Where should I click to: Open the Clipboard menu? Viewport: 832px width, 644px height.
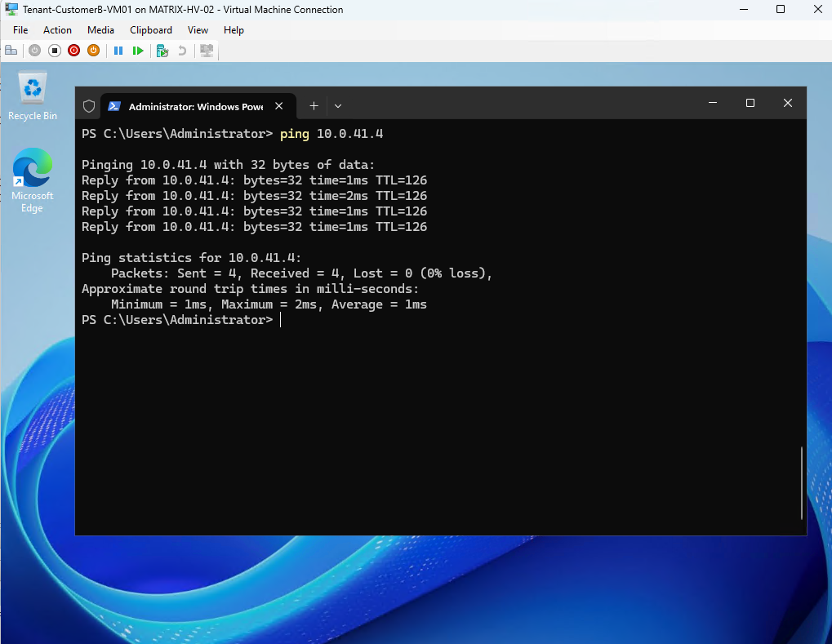151,30
